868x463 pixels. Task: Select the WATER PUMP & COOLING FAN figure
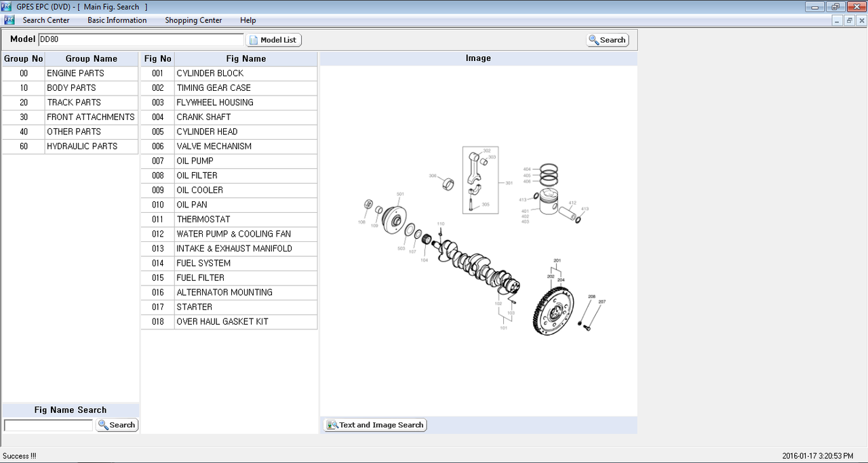[229, 234]
